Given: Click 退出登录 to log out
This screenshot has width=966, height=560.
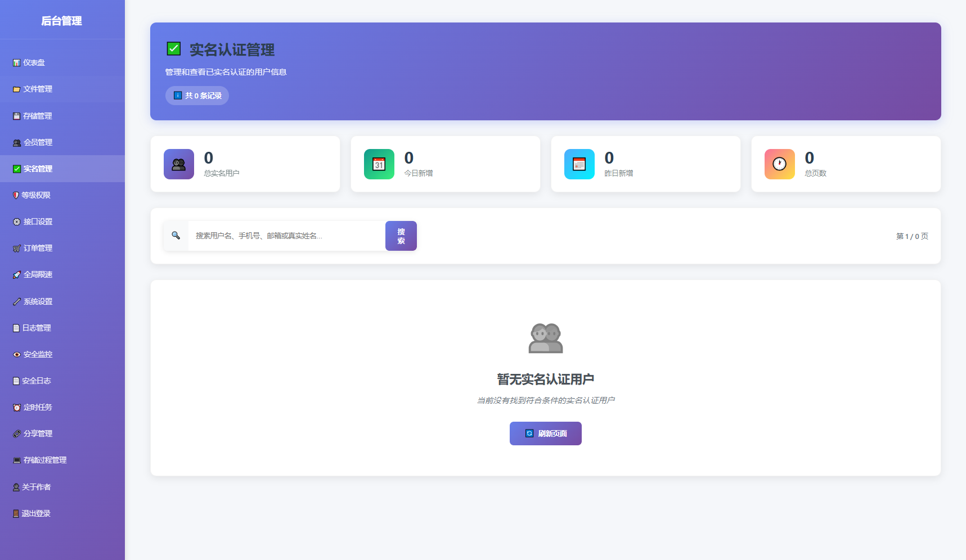Looking at the screenshot, I should [37, 513].
